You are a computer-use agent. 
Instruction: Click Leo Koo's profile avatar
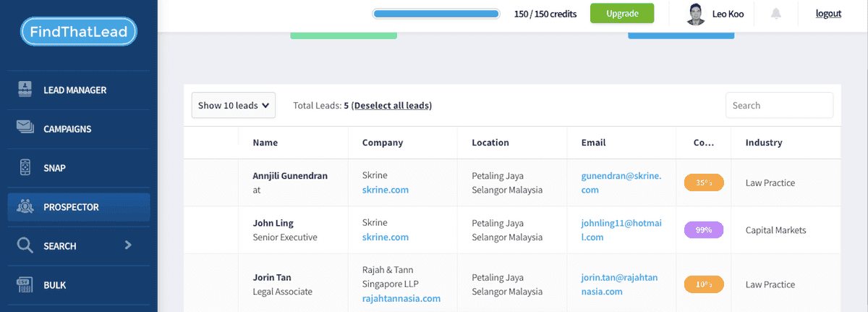tap(696, 14)
